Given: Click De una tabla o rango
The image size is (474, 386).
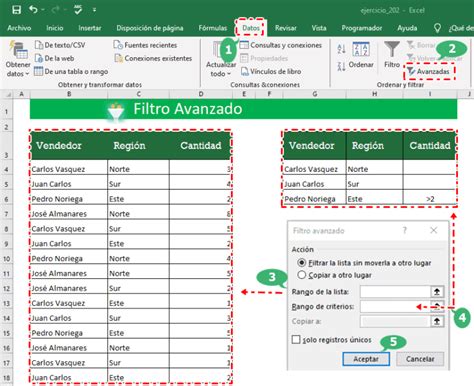Looking at the screenshot, I should tap(71, 71).
